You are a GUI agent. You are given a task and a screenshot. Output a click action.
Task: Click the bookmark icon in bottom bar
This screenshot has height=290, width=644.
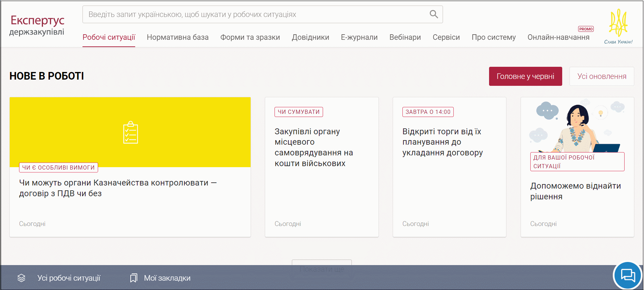tap(133, 278)
